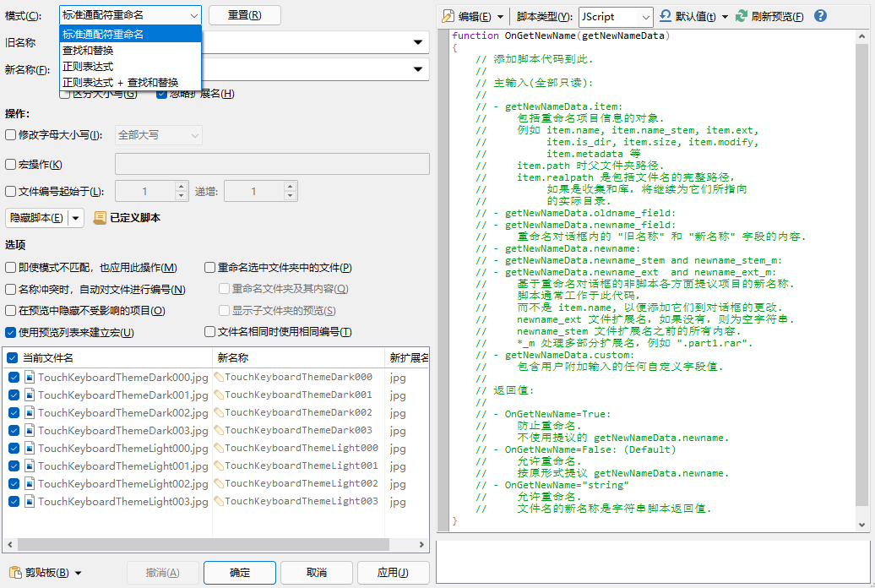Click file icon of TouchKeyboardThemeDark002.jpg
This screenshot has height=588, width=875.
(x=30, y=412)
